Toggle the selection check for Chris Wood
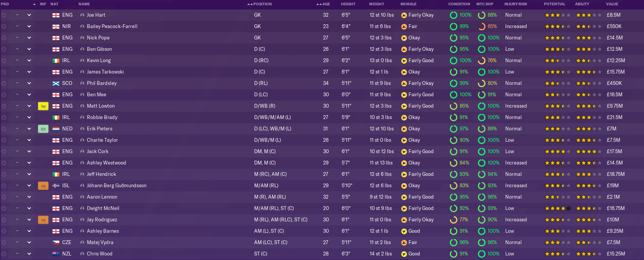Screen dimensions: 644x260 pyautogui.click(x=4, y=254)
